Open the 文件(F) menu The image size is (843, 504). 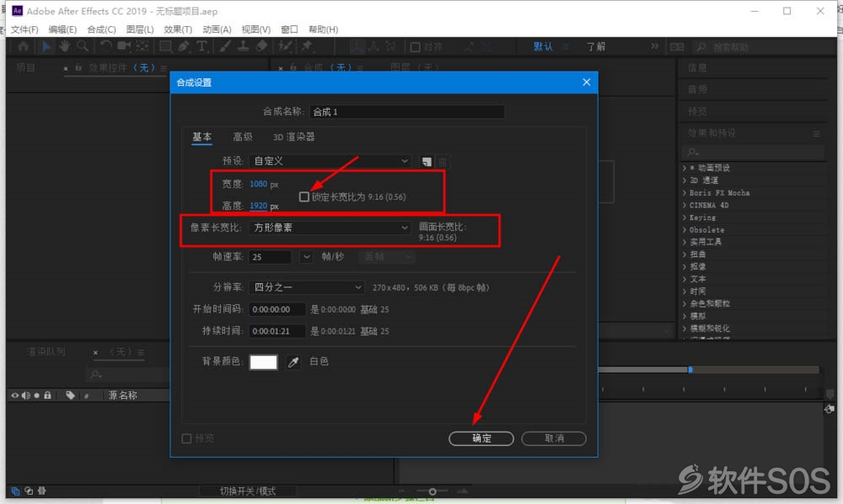[x=24, y=29]
